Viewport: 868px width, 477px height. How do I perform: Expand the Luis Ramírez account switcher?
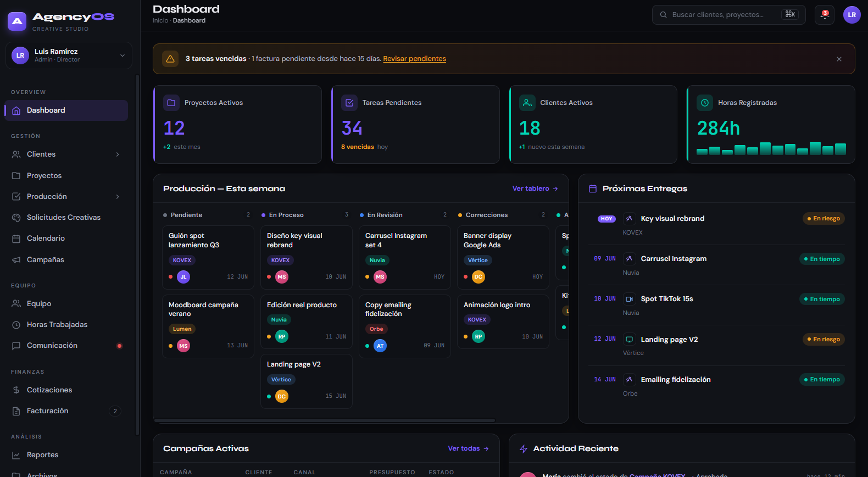pos(69,56)
